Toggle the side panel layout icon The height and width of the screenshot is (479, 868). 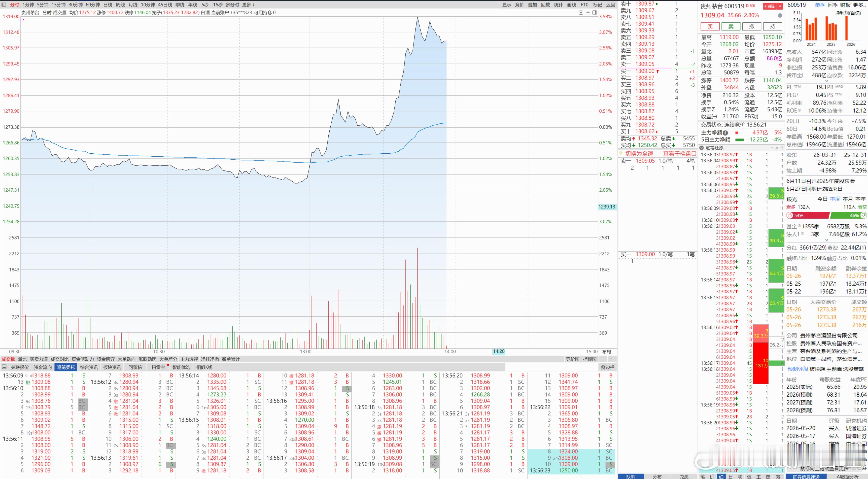[595, 12]
